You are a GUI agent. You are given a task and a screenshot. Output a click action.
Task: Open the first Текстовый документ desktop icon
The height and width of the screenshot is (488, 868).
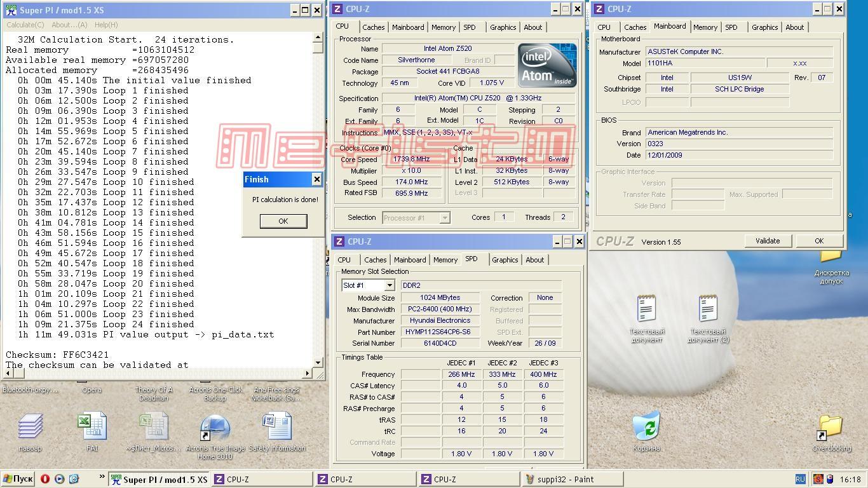pos(646,309)
